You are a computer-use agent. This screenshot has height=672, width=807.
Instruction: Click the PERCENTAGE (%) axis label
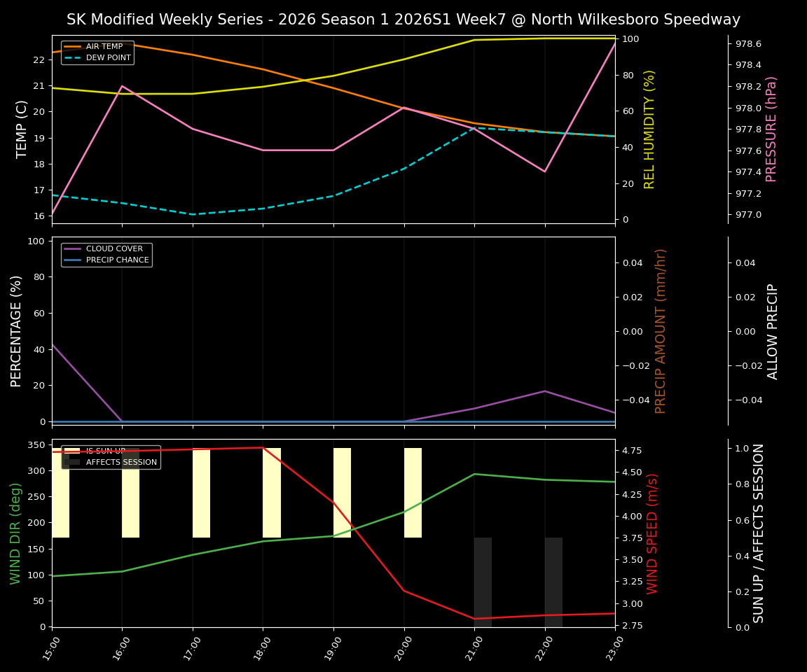click(x=15, y=329)
